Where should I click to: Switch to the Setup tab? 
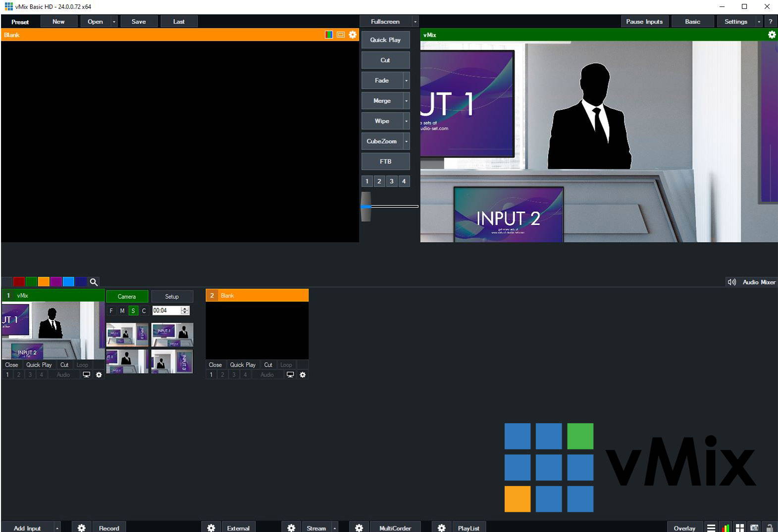[x=172, y=296]
